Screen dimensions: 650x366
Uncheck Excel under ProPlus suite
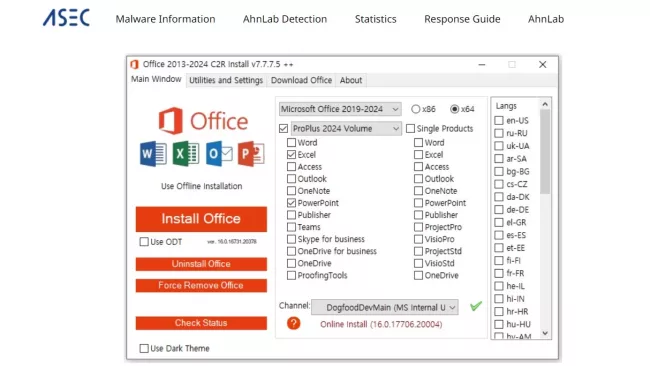pyautogui.click(x=291, y=155)
